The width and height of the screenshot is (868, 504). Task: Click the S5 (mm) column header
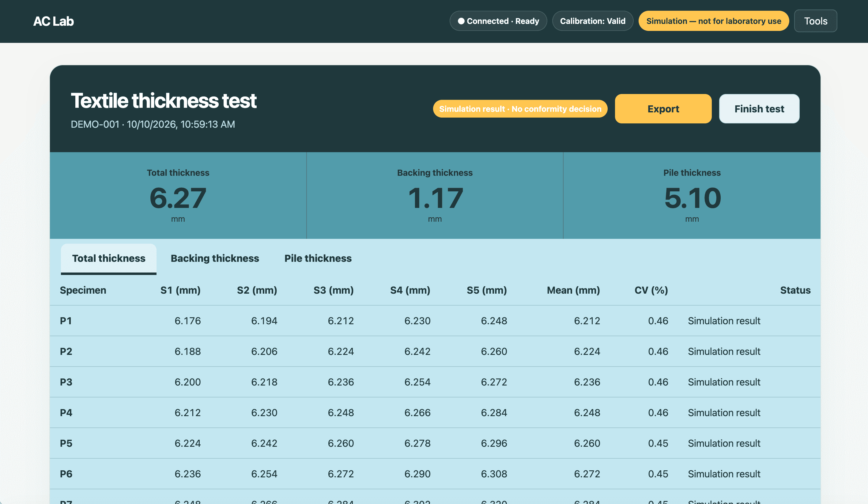[487, 290]
